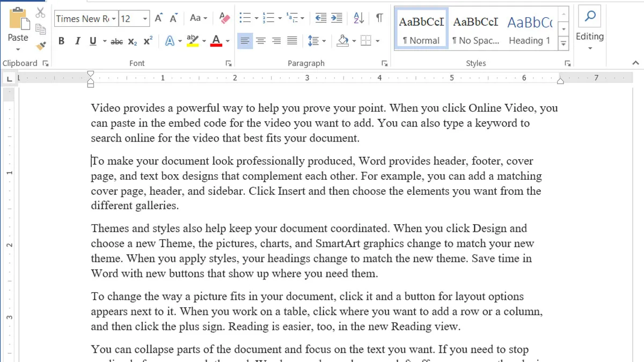Toggle Show/Hide paragraph marks
The height and width of the screenshot is (362, 644).
pyautogui.click(x=379, y=18)
